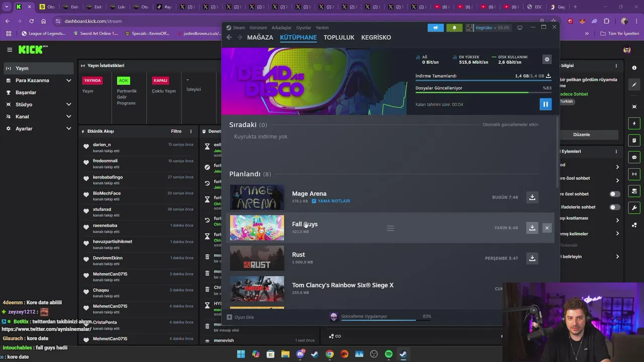Click Oyun Ekle add game button

click(240, 317)
